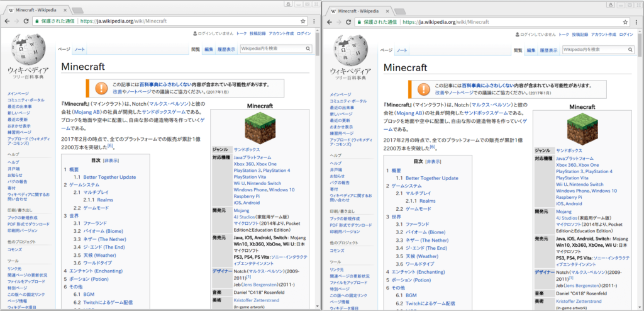Open 最近の更新 in right window sidebar
Viewport: 644px width, 311px height.
[x=340, y=120]
